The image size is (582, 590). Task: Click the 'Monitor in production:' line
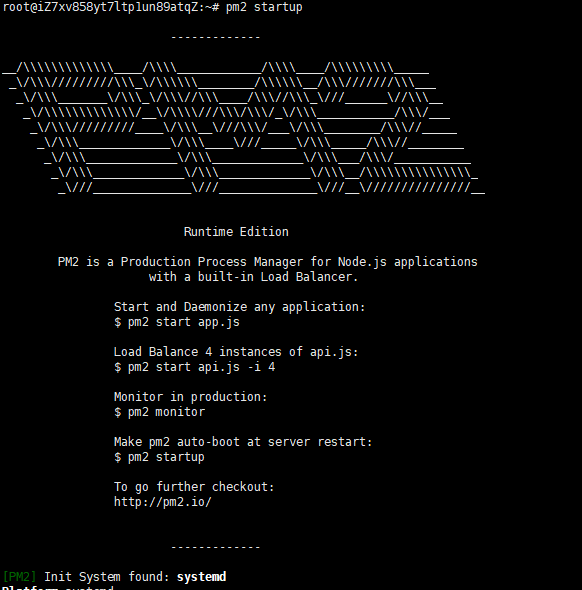click(191, 397)
